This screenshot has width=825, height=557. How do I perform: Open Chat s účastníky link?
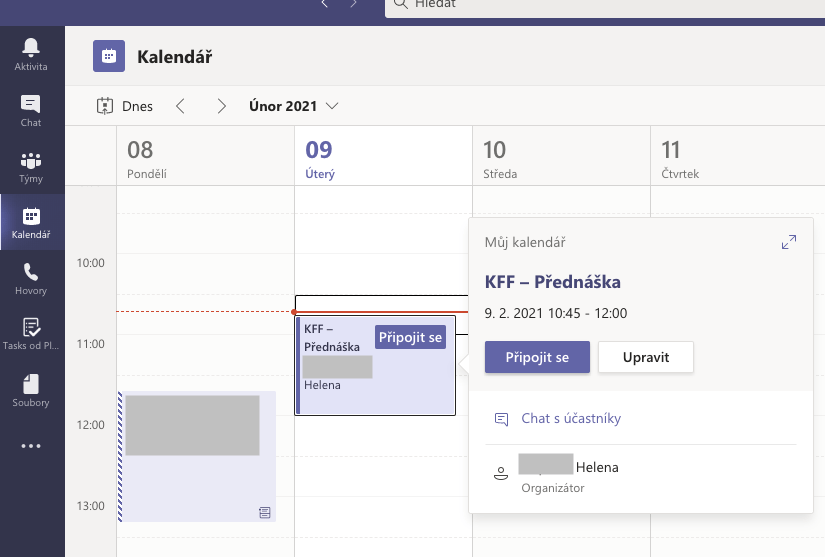[x=570, y=419]
